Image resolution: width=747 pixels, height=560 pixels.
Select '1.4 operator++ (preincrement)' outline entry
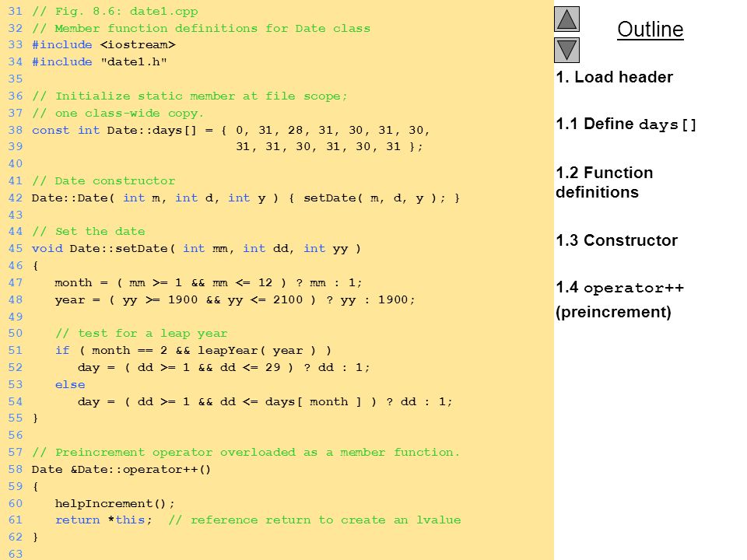619,299
